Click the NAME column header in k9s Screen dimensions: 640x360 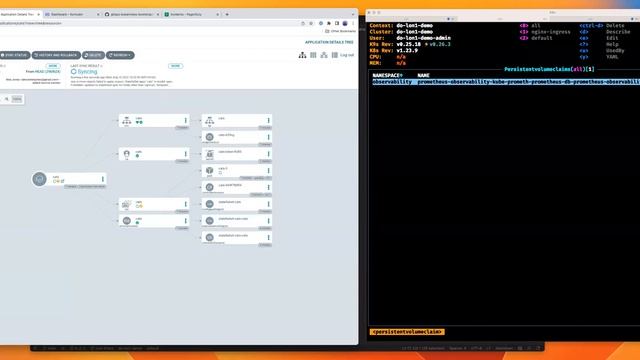click(423, 76)
